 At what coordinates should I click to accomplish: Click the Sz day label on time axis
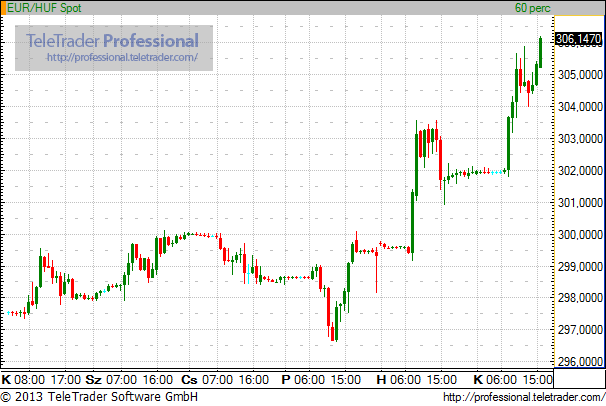coord(94,380)
